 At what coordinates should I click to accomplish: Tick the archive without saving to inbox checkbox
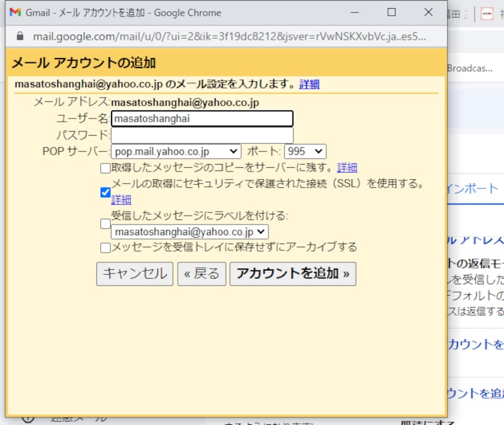(105, 248)
